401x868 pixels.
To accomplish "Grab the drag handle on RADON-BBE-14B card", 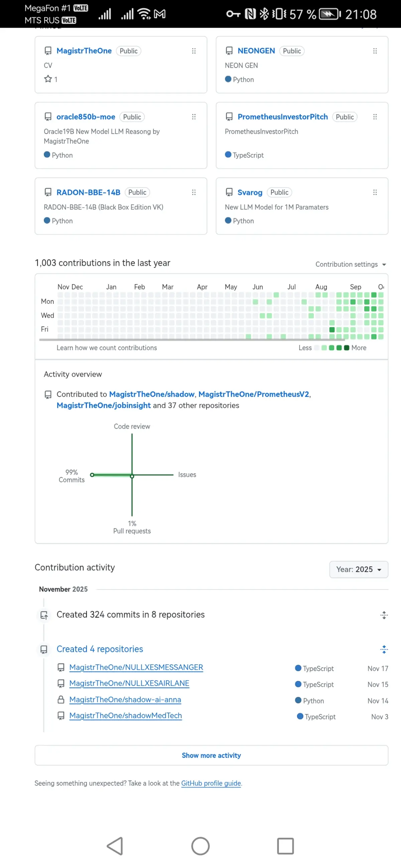I will (193, 192).
